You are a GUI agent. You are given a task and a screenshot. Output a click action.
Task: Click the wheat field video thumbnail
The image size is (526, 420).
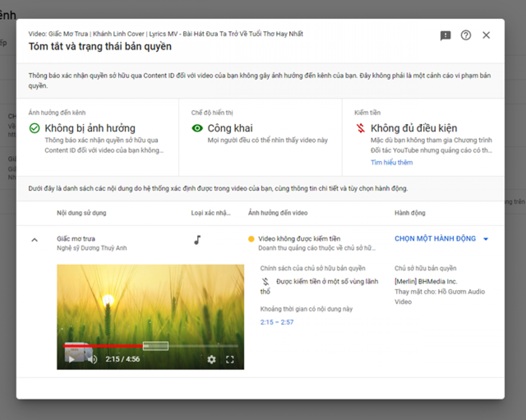[150, 303]
